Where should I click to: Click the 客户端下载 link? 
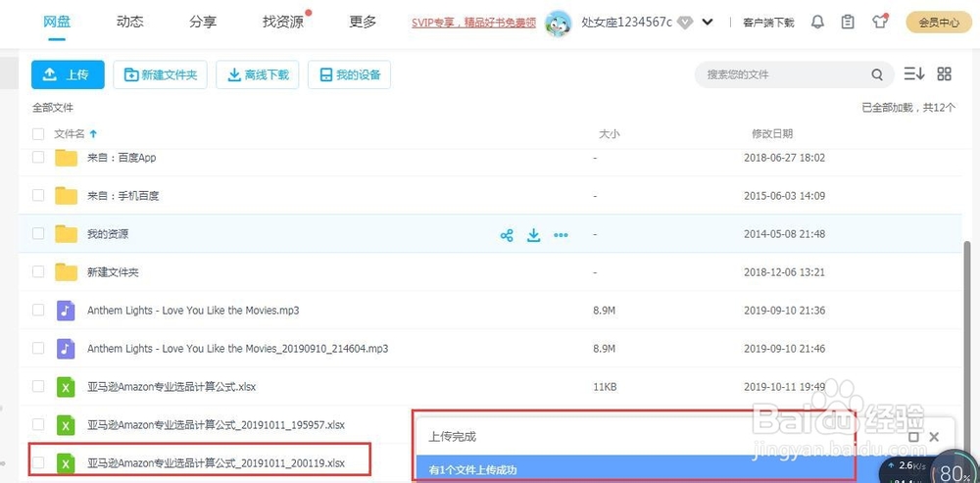tap(768, 24)
